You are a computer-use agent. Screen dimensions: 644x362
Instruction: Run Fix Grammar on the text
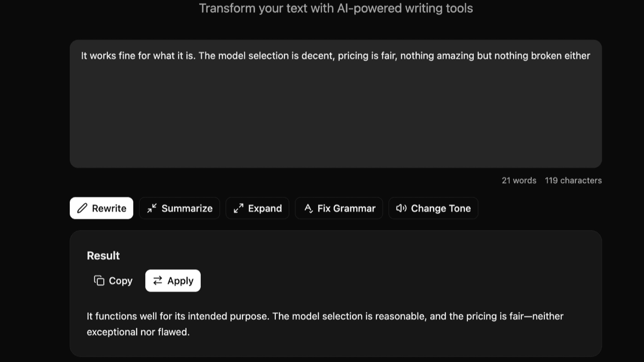pos(339,208)
